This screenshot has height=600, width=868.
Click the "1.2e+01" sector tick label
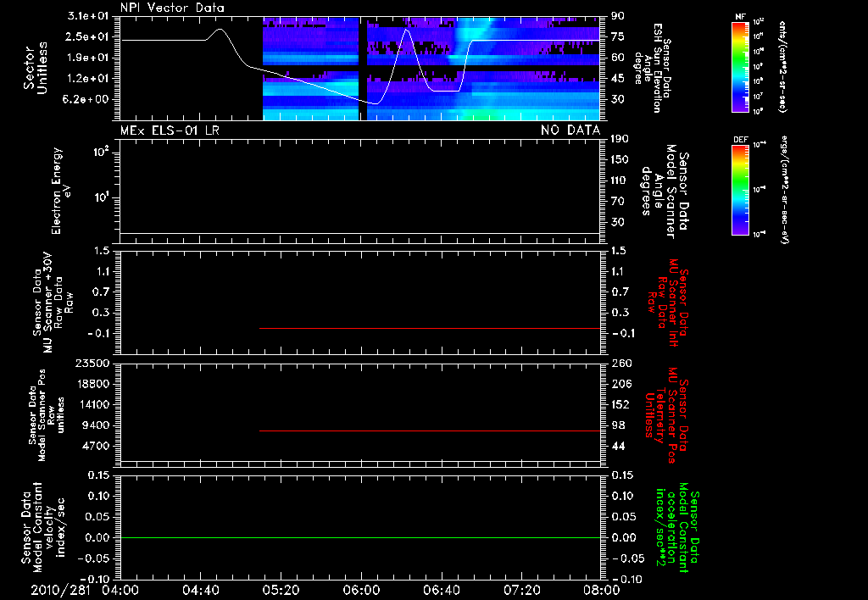[x=88, y=79]
